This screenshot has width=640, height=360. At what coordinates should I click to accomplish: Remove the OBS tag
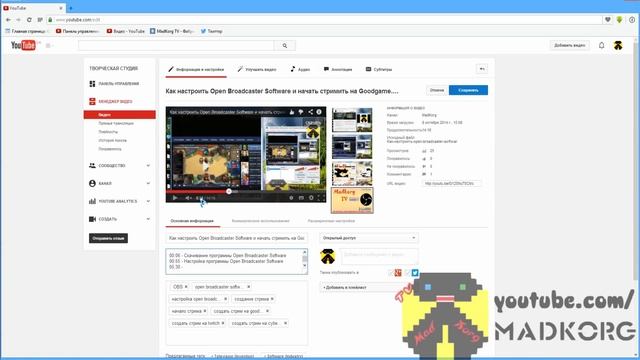click(186, 287)
